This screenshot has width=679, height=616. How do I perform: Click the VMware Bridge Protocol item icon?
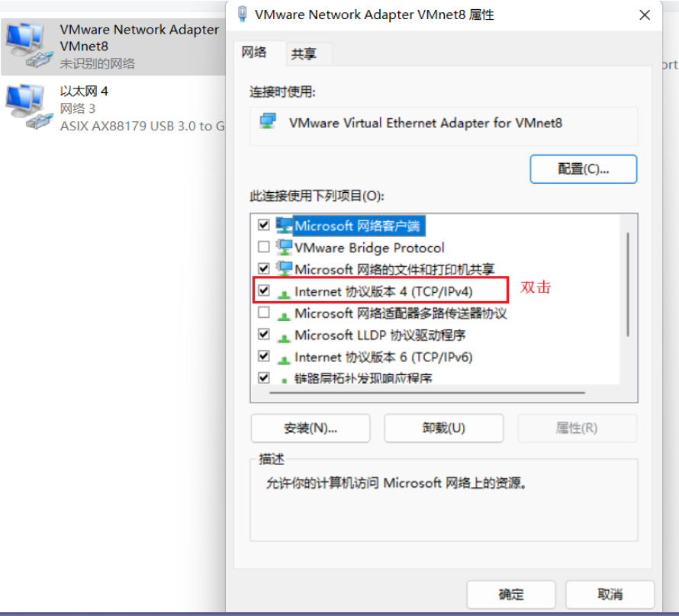[284, 247]
